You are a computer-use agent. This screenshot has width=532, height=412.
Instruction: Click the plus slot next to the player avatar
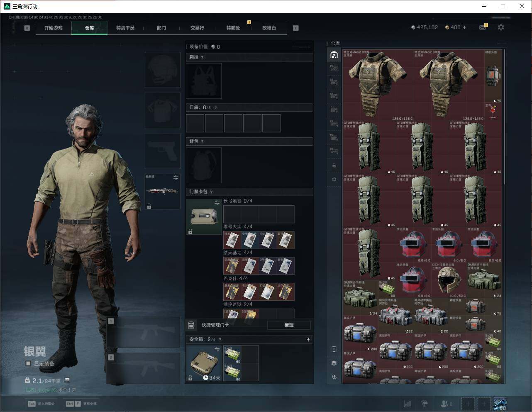coord(484,404)
